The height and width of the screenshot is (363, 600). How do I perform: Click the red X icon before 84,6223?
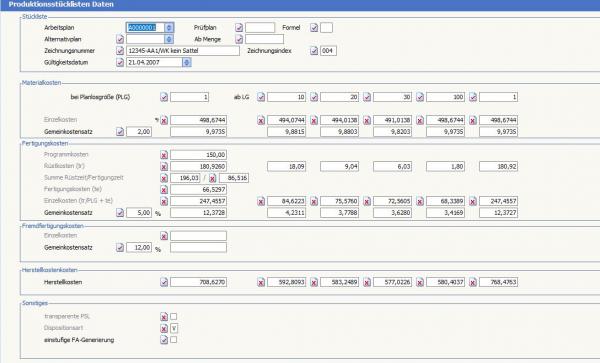coord(261,201)
